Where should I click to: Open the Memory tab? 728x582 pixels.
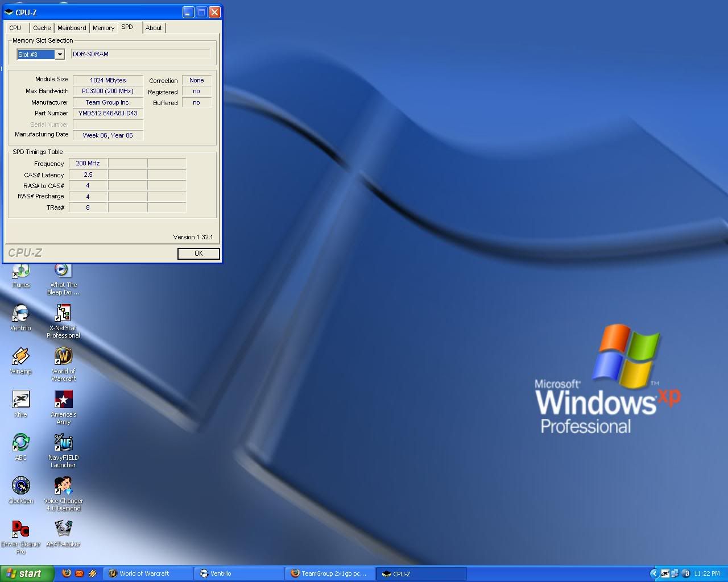click(104, 28)
